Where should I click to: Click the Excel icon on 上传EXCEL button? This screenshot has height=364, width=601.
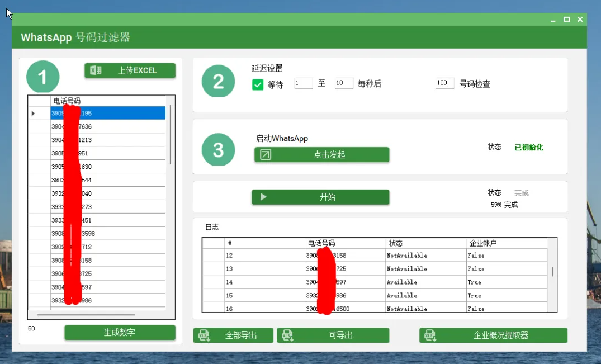[x=96, y=70]
